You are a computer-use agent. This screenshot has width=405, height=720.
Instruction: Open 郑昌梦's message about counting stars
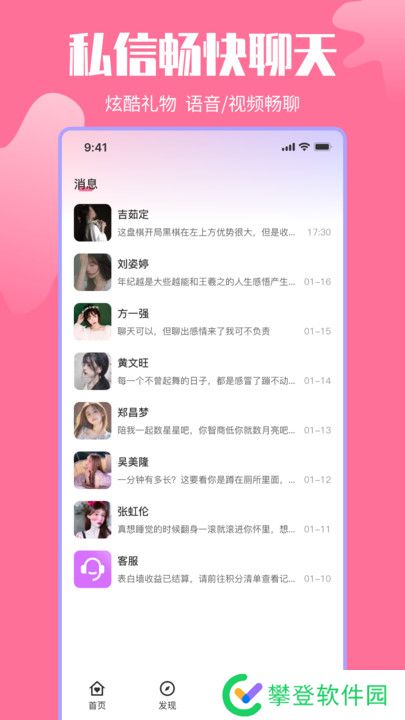tap(202, 421)
